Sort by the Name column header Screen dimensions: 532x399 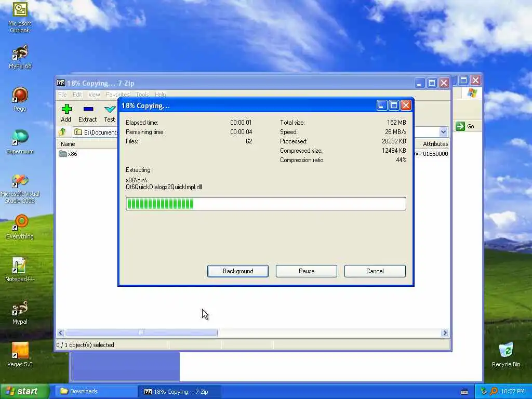pos(68,144)
